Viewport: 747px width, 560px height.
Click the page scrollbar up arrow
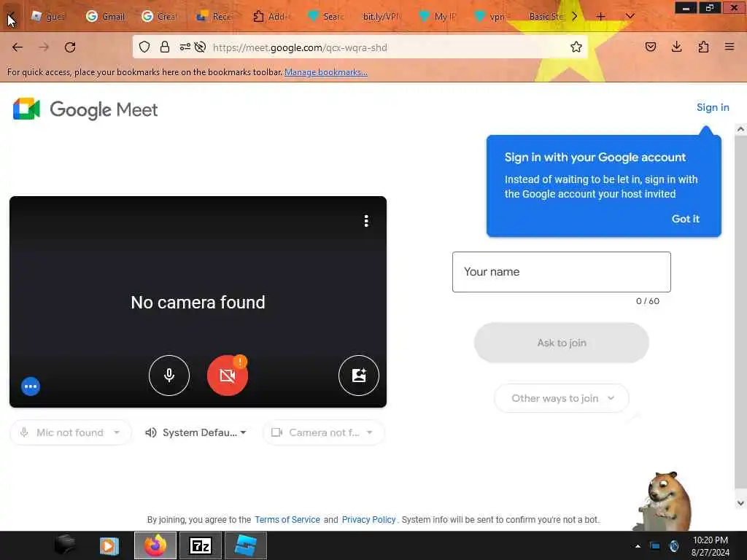[740, 128]
